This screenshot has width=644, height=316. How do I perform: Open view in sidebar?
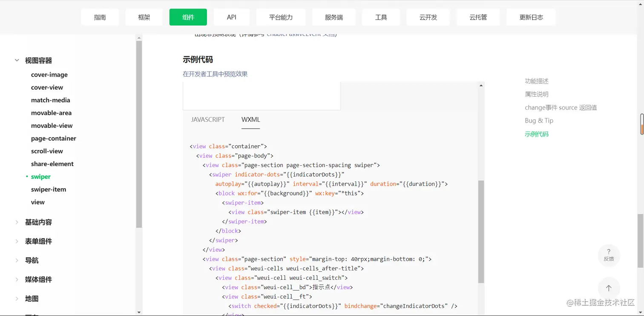pyautogui.click(x=38, y=202)
